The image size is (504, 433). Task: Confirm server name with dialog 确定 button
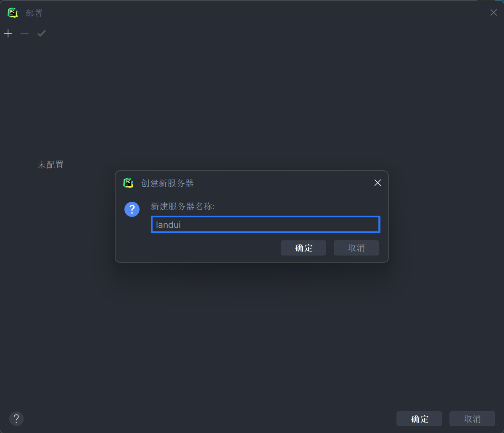[x=303, y=248]
